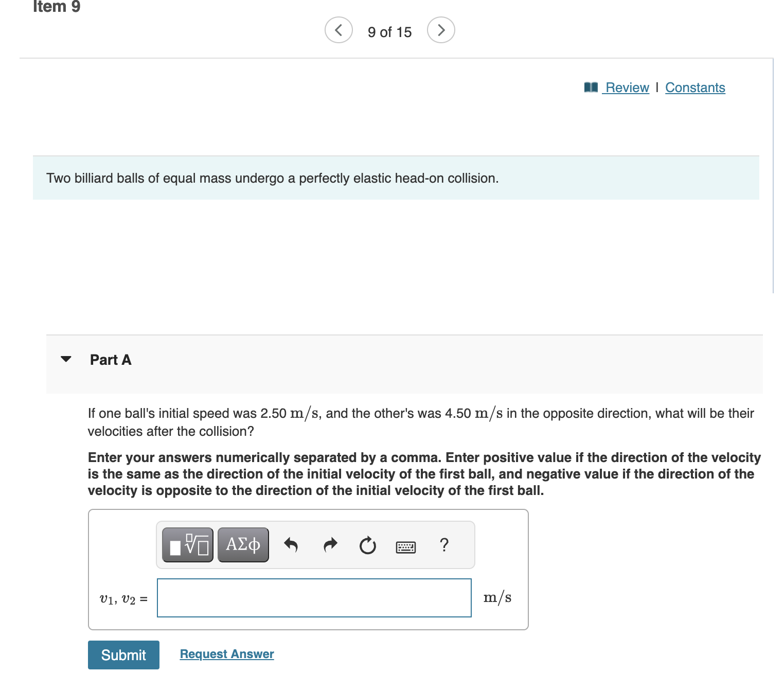Click the Review book icon
Viewport: 784px width, 673px height.
[x=591, y=87]
